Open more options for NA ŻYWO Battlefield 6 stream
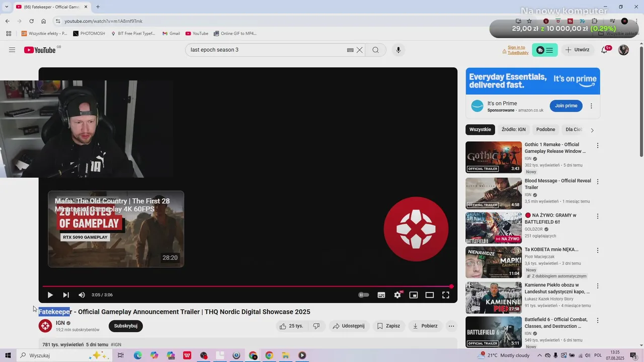The image size is (644, 362). point(598,216)
